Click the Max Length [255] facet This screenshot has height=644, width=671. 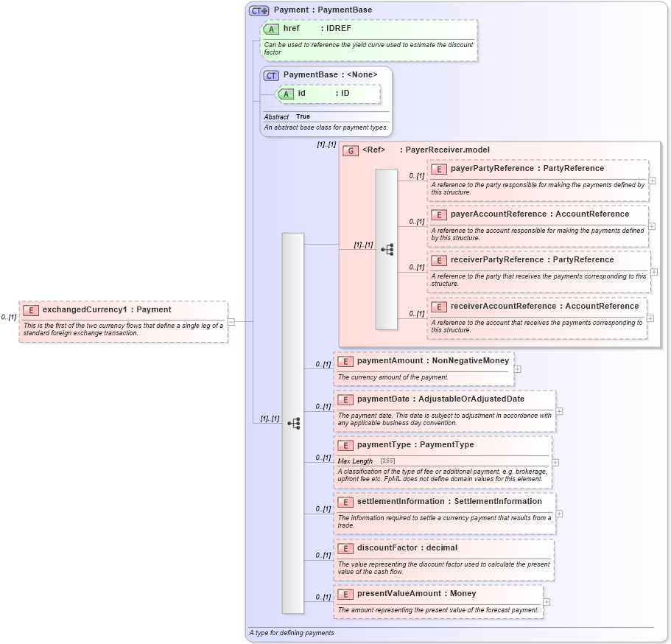[366, 461]
